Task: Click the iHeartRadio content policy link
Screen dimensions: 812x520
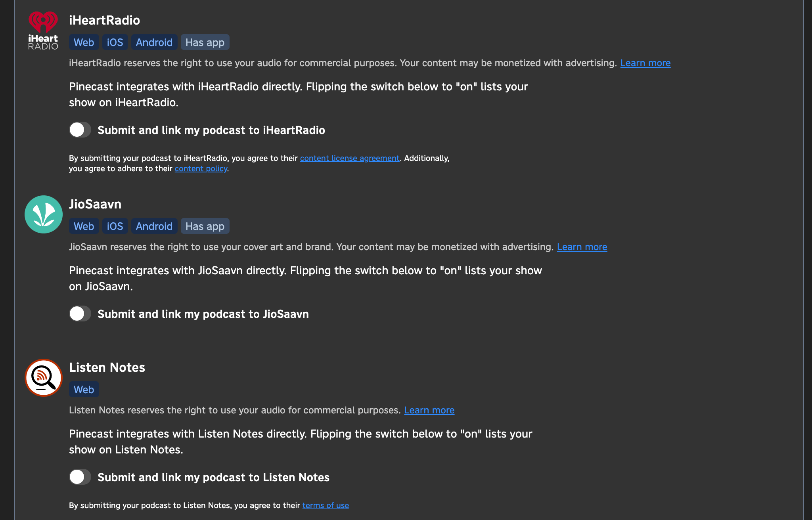Action: click(x=201, y=169)
